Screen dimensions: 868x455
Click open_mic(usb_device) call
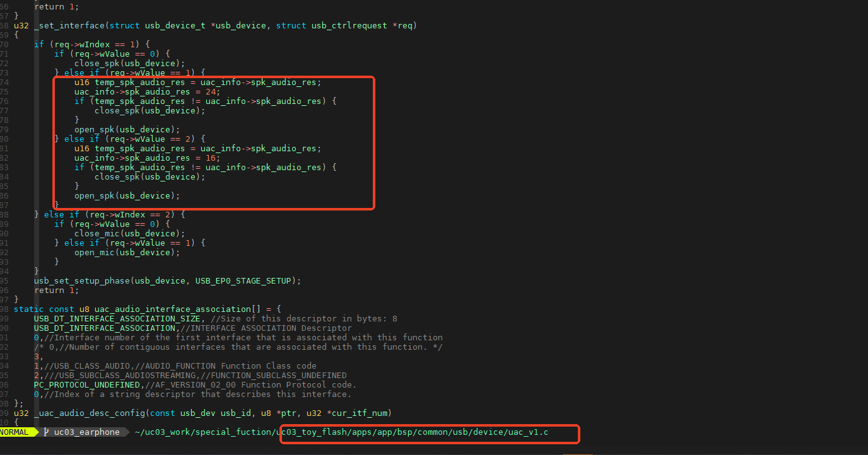click(x=127, y=253)
